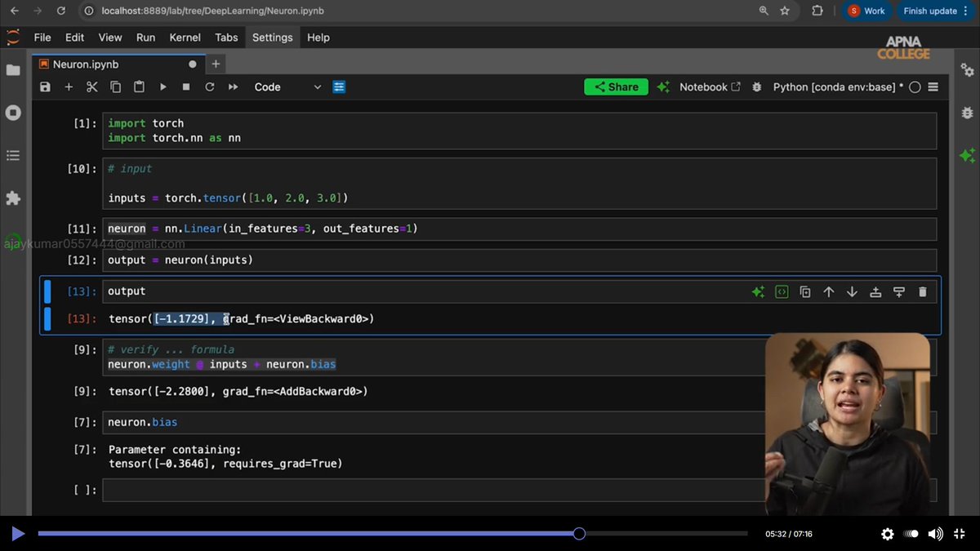Open the Kernel menu
Viewport: 980px width, 551px height.
(x=185, y=38)
